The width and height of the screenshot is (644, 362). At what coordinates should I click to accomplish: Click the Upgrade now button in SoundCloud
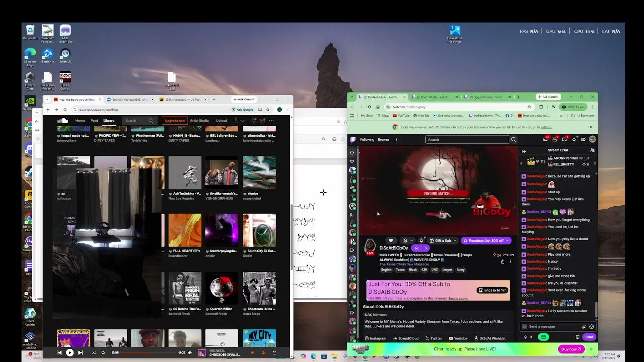pyautogui.click(x=175, y=121)
